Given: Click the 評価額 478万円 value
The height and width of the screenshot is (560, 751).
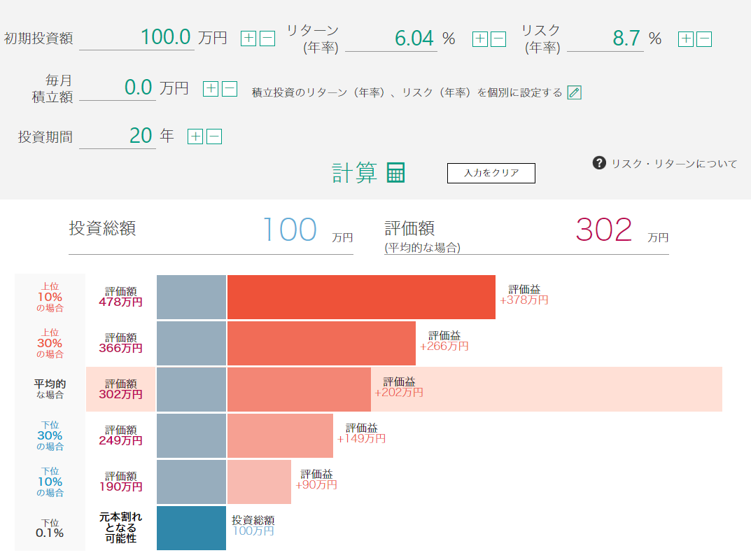Looking at the screenshot, I should (120, 297).
